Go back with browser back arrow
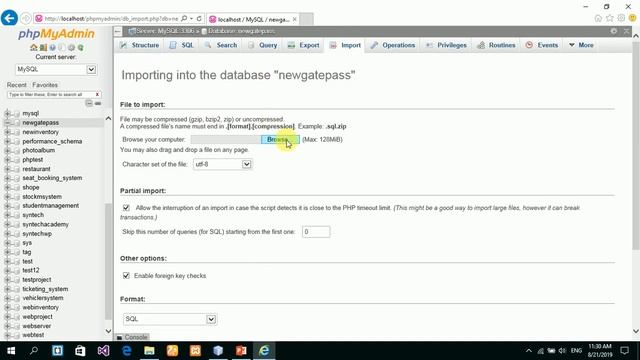Screen dimensions: 640x360 [9, 18]
